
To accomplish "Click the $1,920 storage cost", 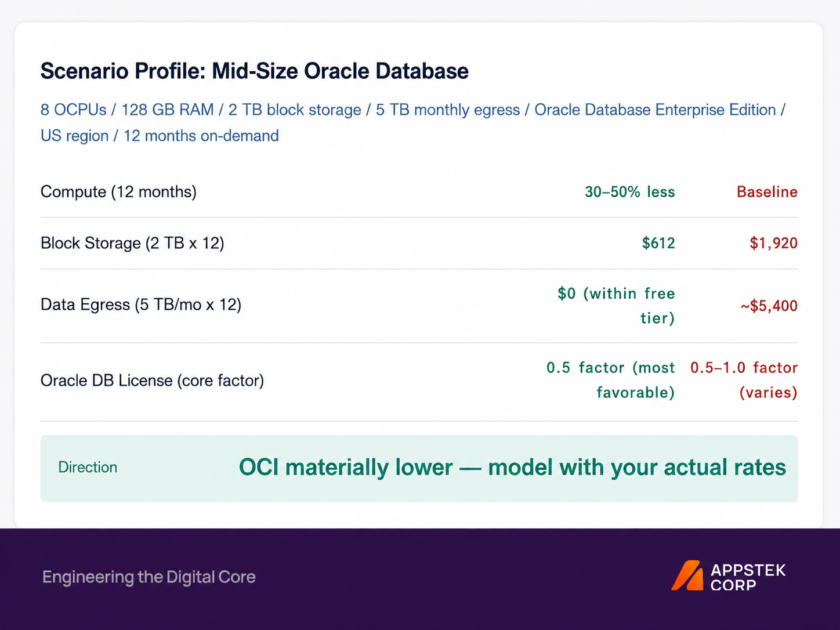I will [x=773, y=243].
